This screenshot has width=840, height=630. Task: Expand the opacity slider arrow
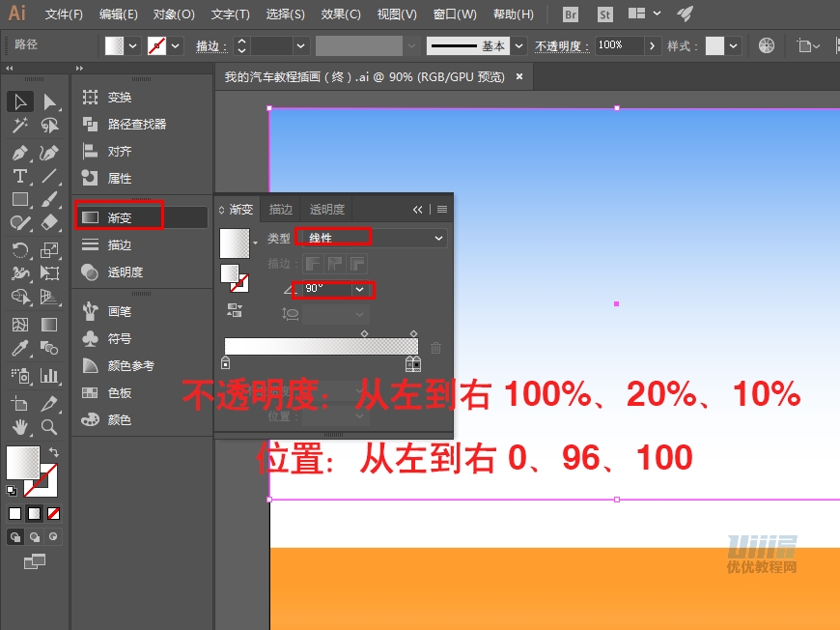[x=652, y=46]
